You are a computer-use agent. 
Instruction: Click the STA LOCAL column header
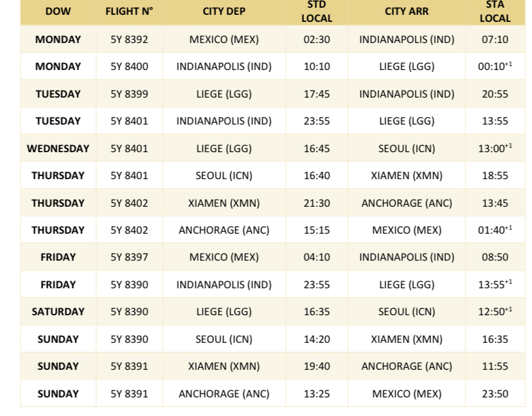[495, 12]
